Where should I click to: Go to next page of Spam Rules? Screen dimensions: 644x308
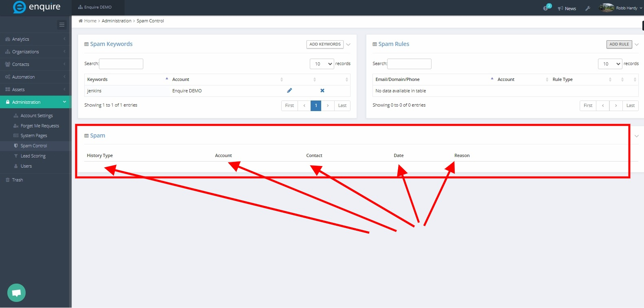point(616,106)
